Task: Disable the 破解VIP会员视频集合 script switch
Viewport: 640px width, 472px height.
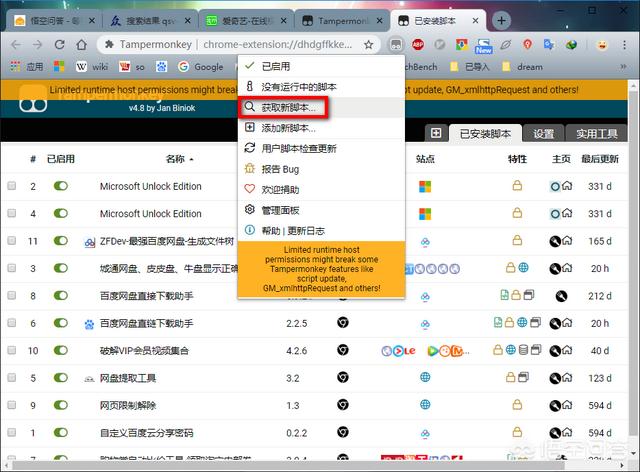Action: pos(61,350)
